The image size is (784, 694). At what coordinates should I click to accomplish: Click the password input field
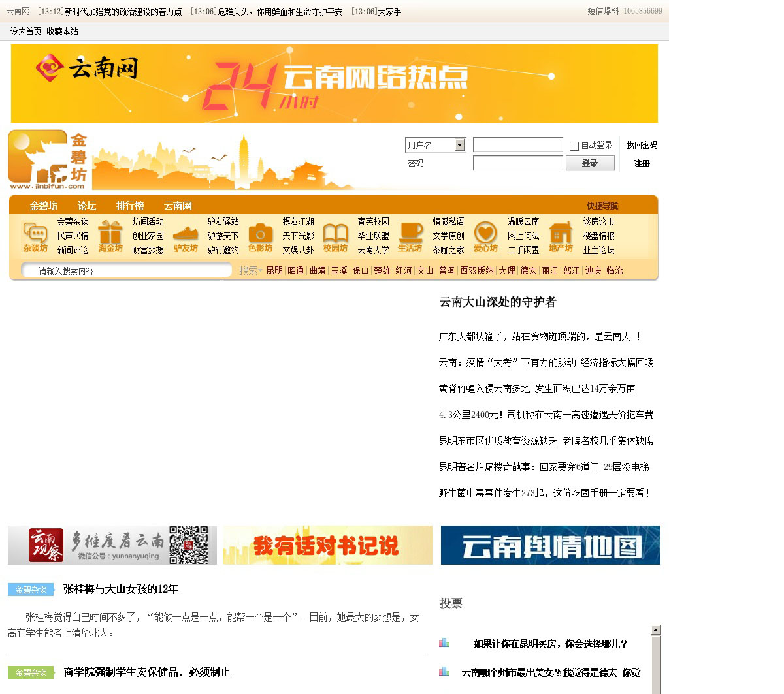pyautogui.click(x=518, y=163)
